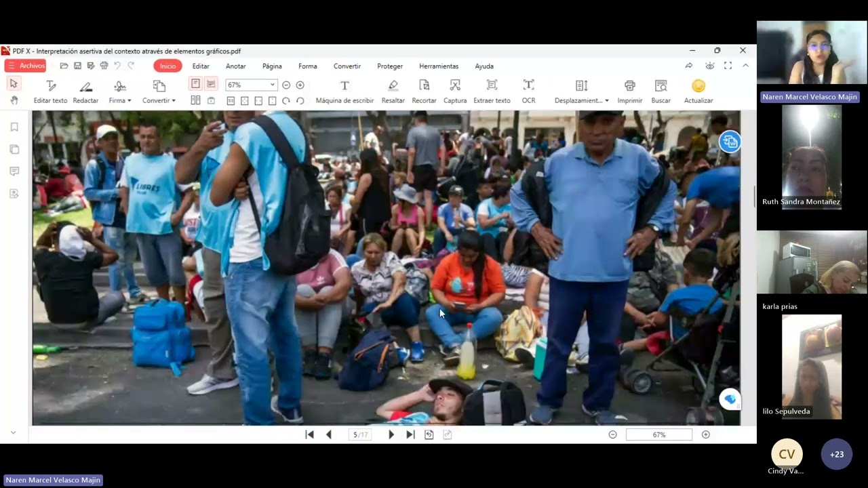The height and width of the screenshot is (488, 868).
Task: Redo with the redo arrow icon
Action: tap(131, 66)
